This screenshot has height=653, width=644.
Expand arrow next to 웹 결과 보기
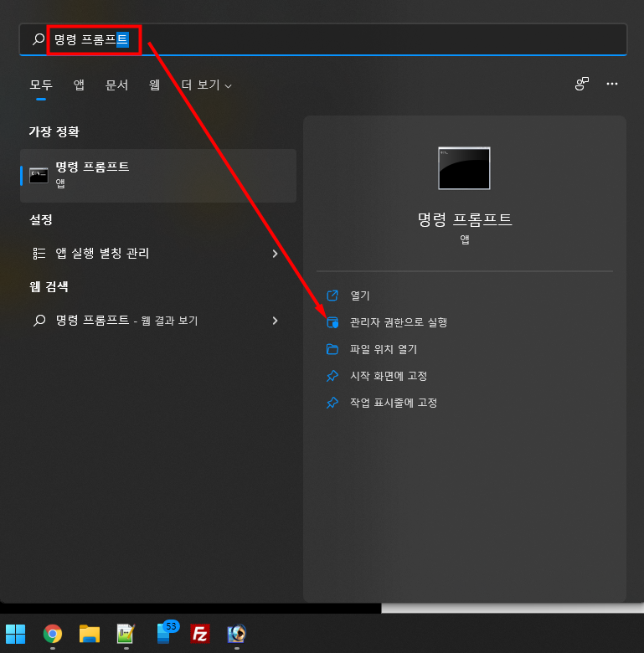point(275,321)
